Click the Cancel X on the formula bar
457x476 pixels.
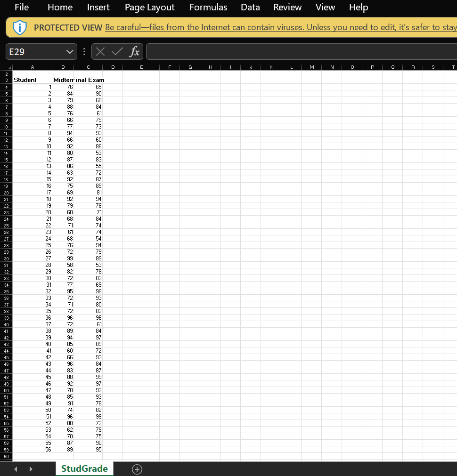click(99, 52)
